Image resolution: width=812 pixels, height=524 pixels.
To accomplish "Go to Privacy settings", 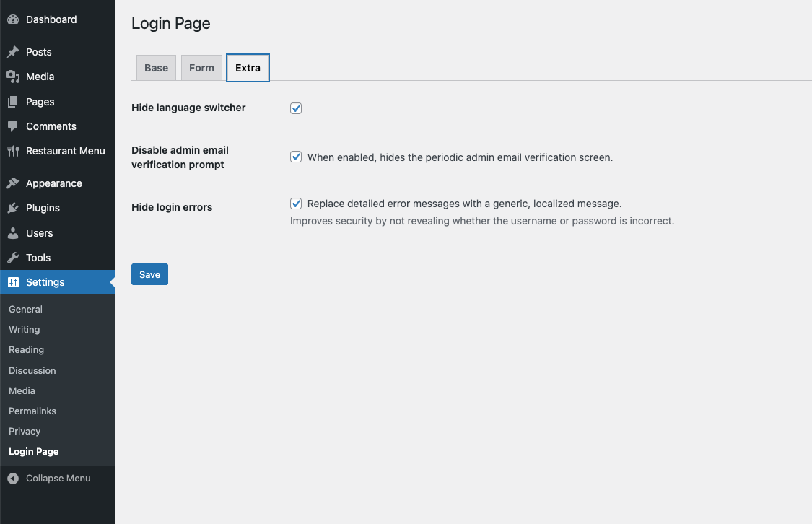I will [25, 431].
